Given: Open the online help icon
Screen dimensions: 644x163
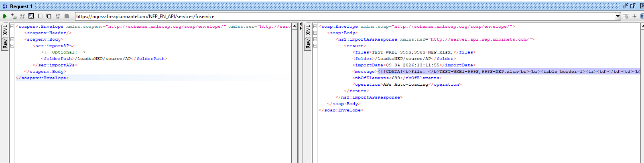Looking at the screenshot, I should pyautogui.click(x=642, y=16).
